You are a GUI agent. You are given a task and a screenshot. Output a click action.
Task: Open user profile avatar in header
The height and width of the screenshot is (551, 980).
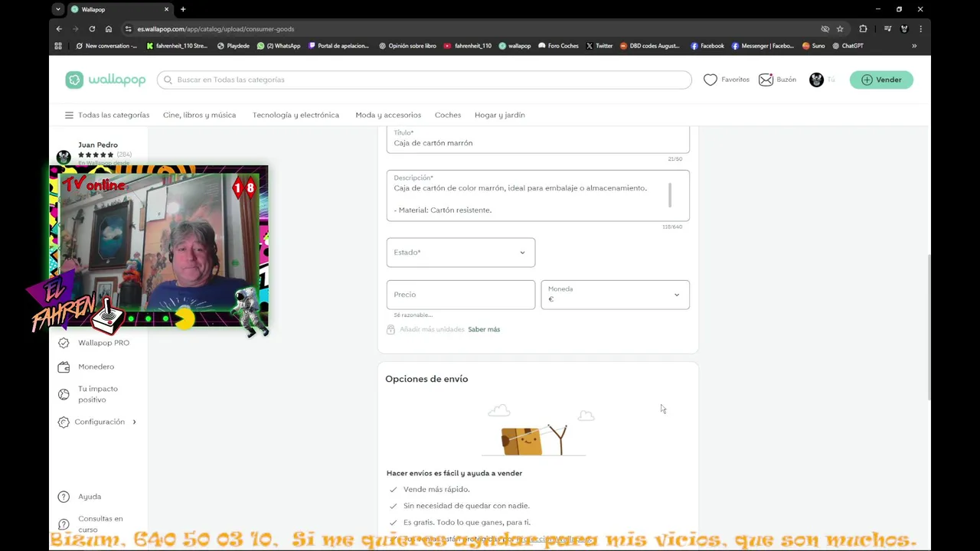[x=816, y=80]
